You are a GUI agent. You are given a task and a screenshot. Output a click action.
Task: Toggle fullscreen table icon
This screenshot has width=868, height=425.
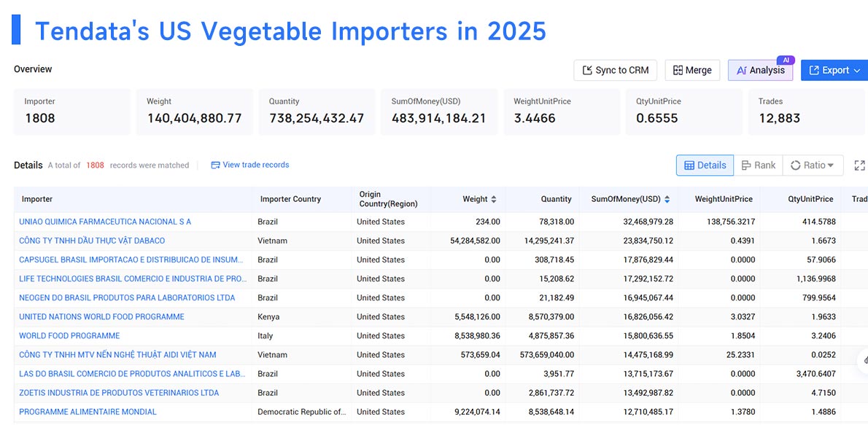pyautogui.click(x=859, y=165)
